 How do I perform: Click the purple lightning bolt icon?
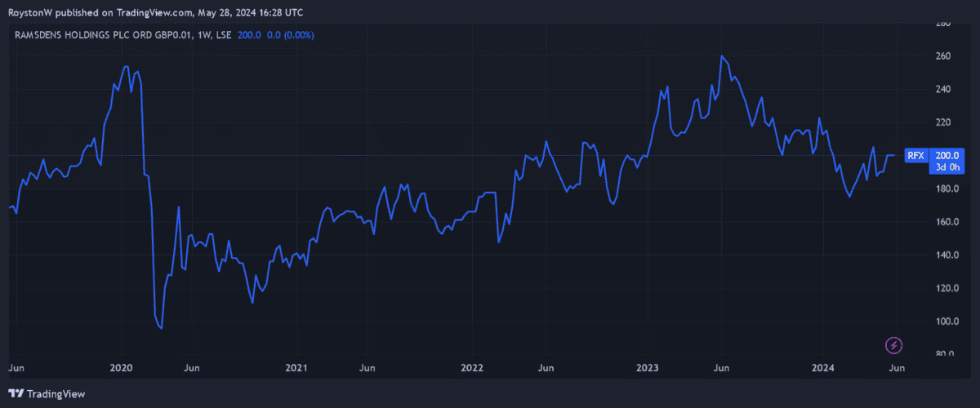tap(893, 345)
